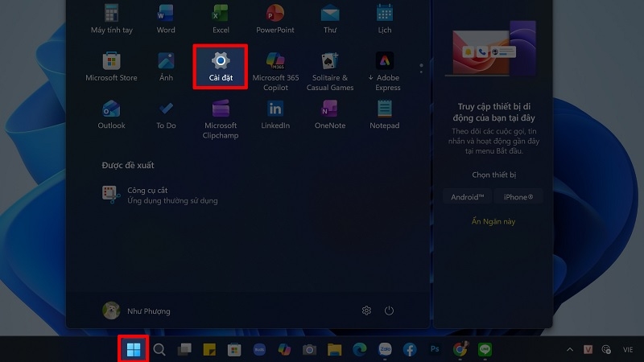Open the Ảnh photos app
The image size is (644, 362).
coord(166,67)
